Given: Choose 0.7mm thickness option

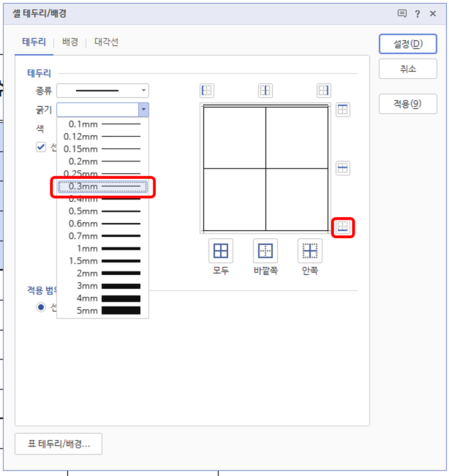Looking at the screenshot, I should 103,236.
